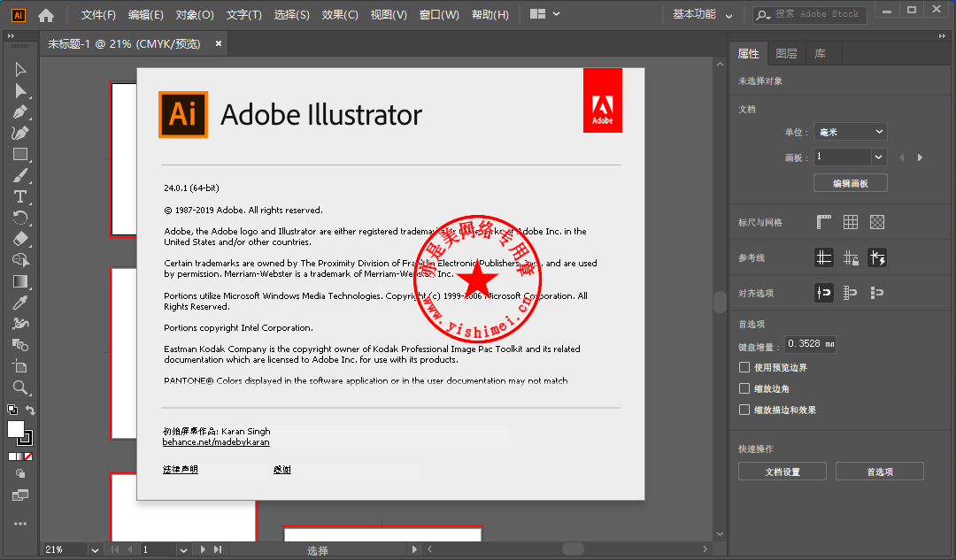Image resolution: width=956 pixels, height=560 pixels.
Task: Go to Home screen icon
Action: coord(46,15)
